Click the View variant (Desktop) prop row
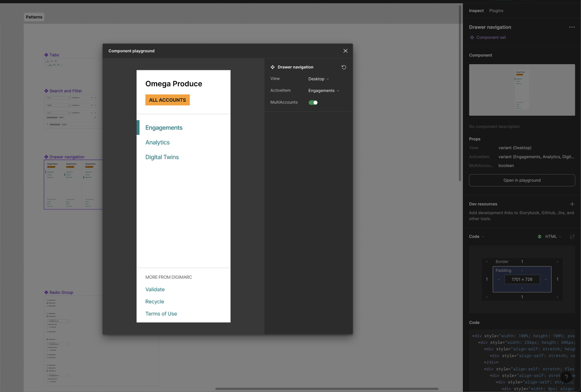 click(522, 148)
